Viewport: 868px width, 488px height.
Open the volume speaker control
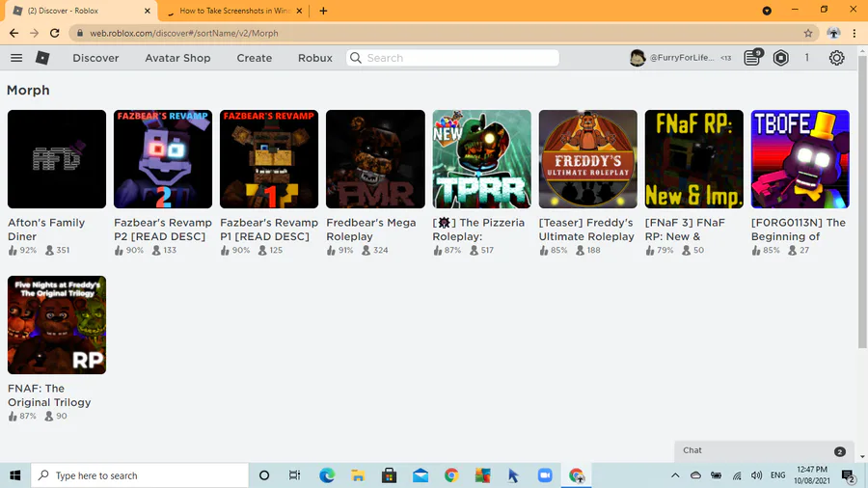(757, 475)
